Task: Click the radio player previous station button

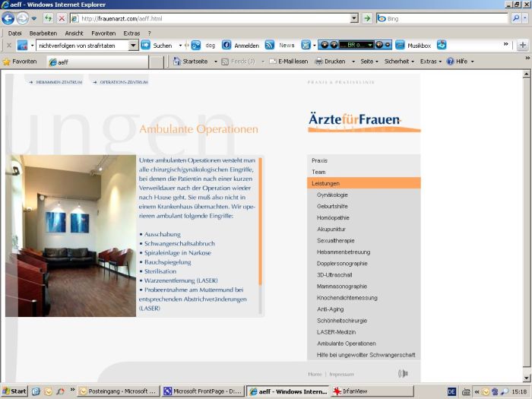Action: click(325, 45)
